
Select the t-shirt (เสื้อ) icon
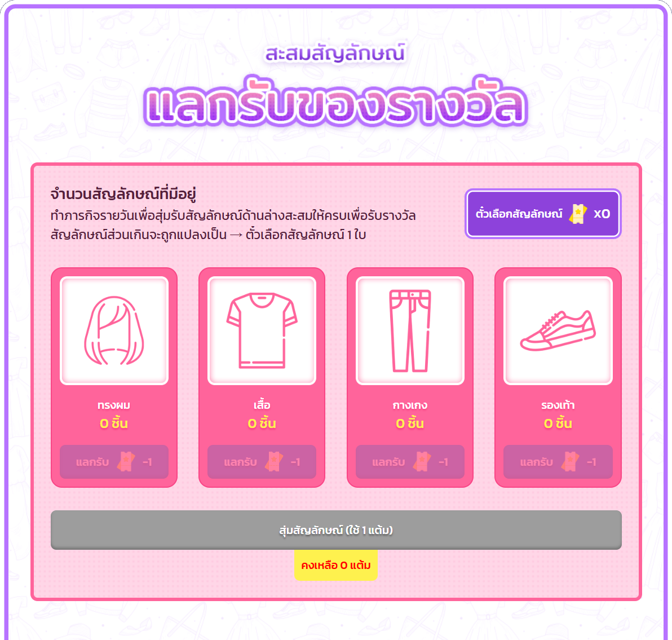pos(262,330)
